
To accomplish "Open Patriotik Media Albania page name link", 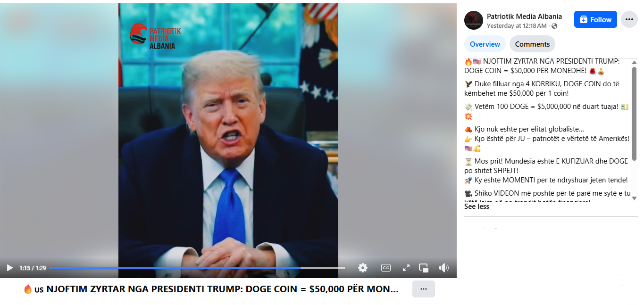I will pyautogui.click(x=524, y=16).
